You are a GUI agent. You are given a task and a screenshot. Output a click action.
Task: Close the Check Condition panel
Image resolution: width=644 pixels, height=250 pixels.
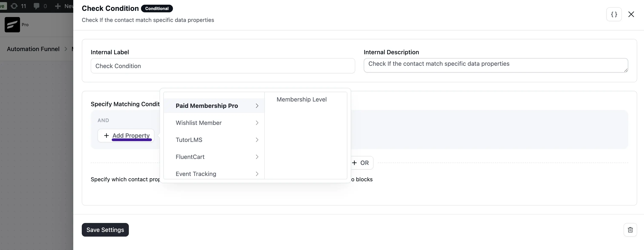pyautogui.click(x=631, y=14)
